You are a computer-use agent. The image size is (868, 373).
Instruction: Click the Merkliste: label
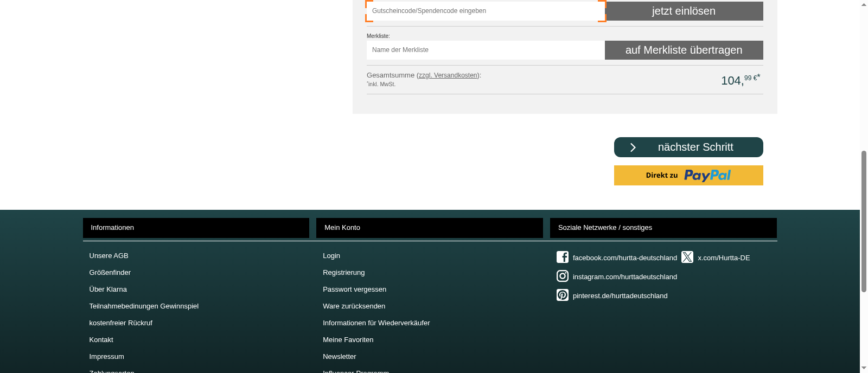(x=378, y=36)
